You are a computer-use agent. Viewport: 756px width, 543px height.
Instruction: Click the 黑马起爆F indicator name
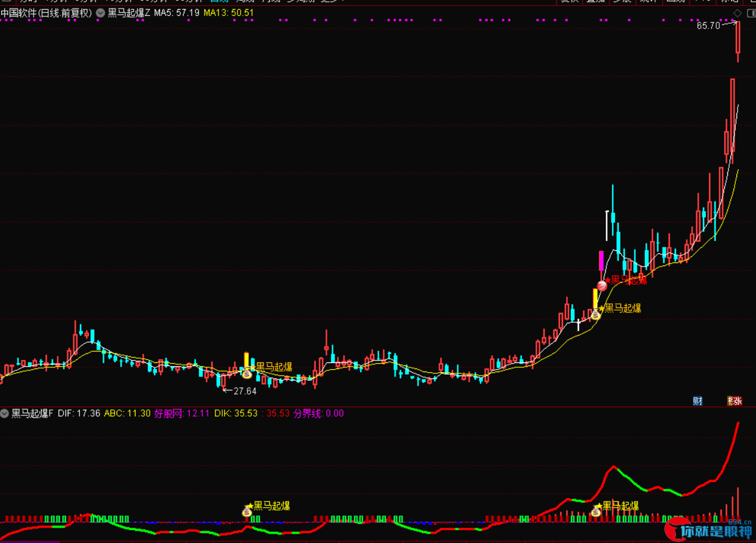click(32, 414)
